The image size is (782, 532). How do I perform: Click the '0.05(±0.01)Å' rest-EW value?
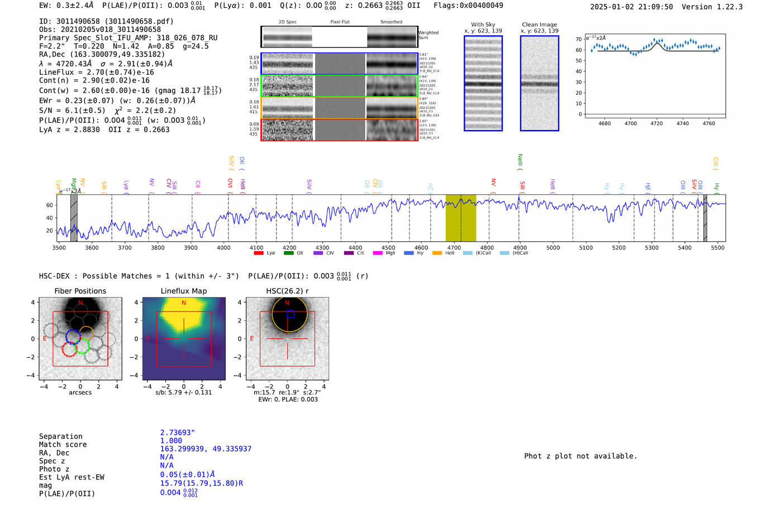pyautogui.click(x=188, y=475)
